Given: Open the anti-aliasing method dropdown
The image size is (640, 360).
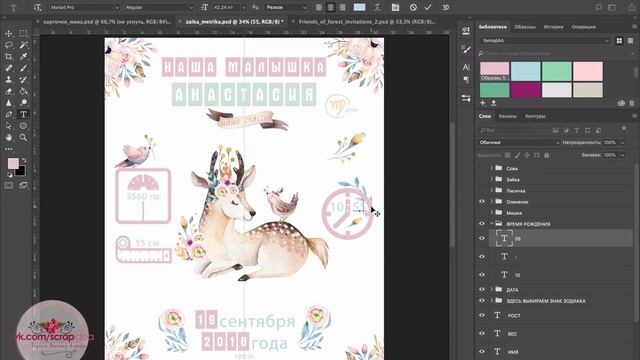Looking at the screenshot, I should (286, 7).
